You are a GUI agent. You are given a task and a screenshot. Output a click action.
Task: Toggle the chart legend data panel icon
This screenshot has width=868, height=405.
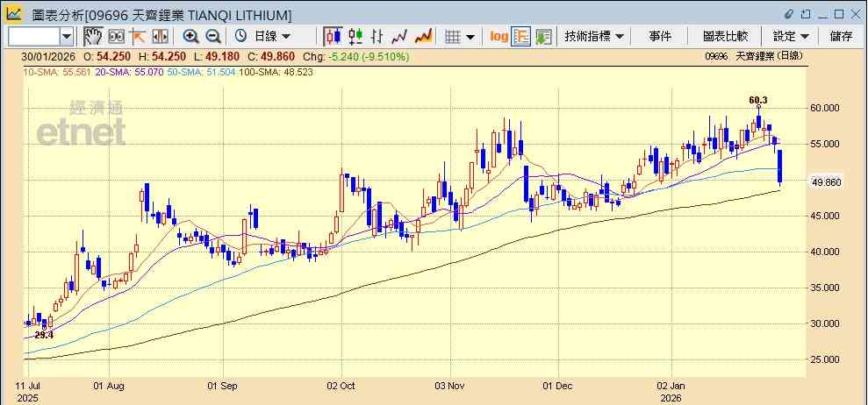pos(521,37)
